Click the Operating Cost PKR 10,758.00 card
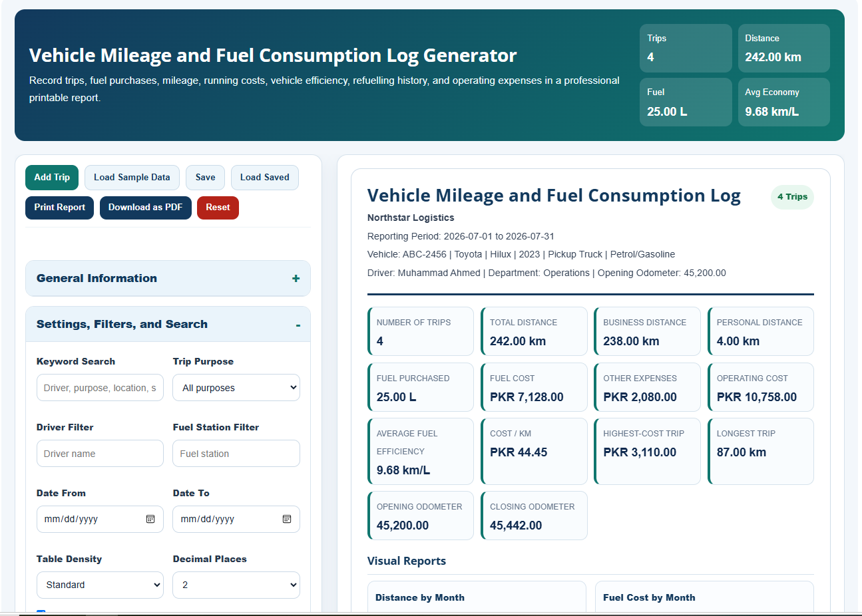The image size is (862, 616). pos(761,387)
